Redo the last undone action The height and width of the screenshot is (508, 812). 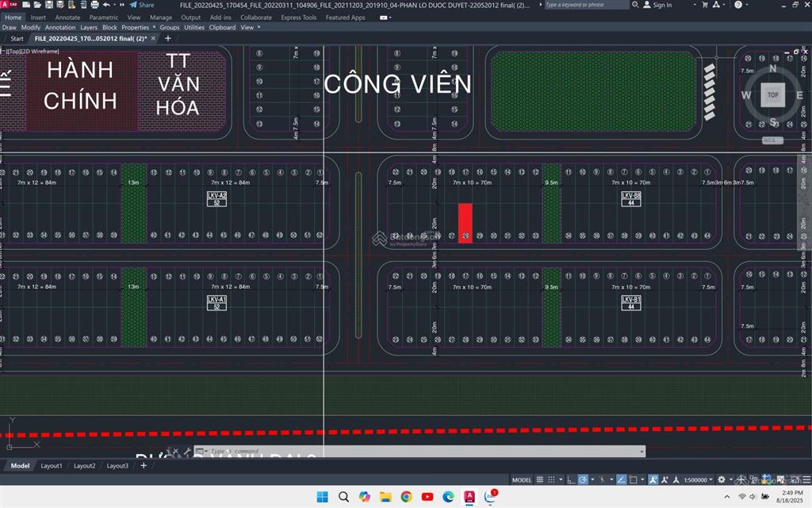pyautogui.click(x=121, y=4)
